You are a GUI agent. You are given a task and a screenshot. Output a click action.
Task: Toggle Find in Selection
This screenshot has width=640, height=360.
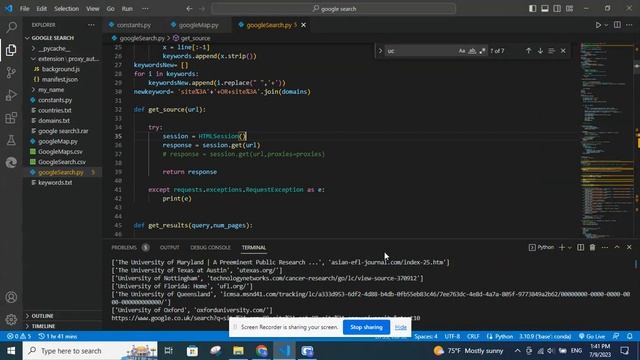coord(551,51)
